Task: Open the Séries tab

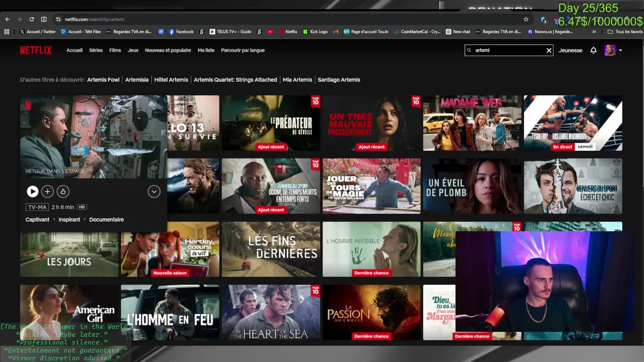Action: 96,50
